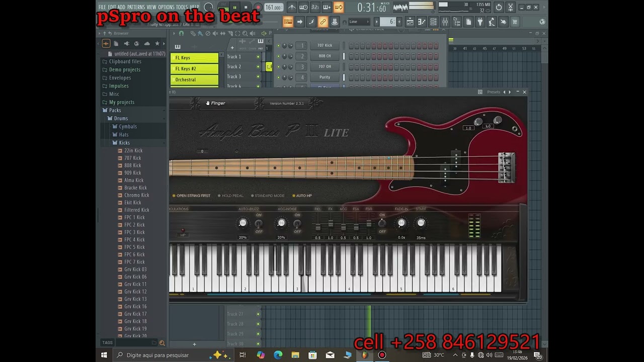The width and height of the screenshot is (644, 362).
Task: Open the FILE menu
Action: [x=102, y=7]
